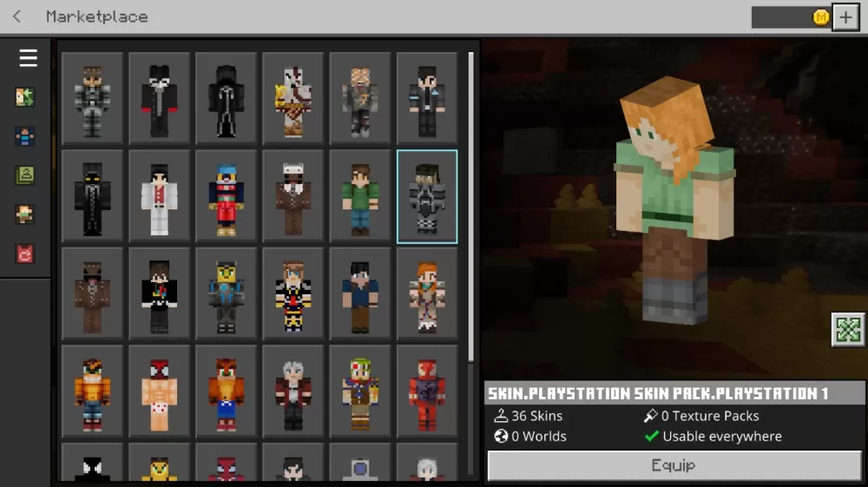Select the orange bandicoot blue shorts skin

226,392
